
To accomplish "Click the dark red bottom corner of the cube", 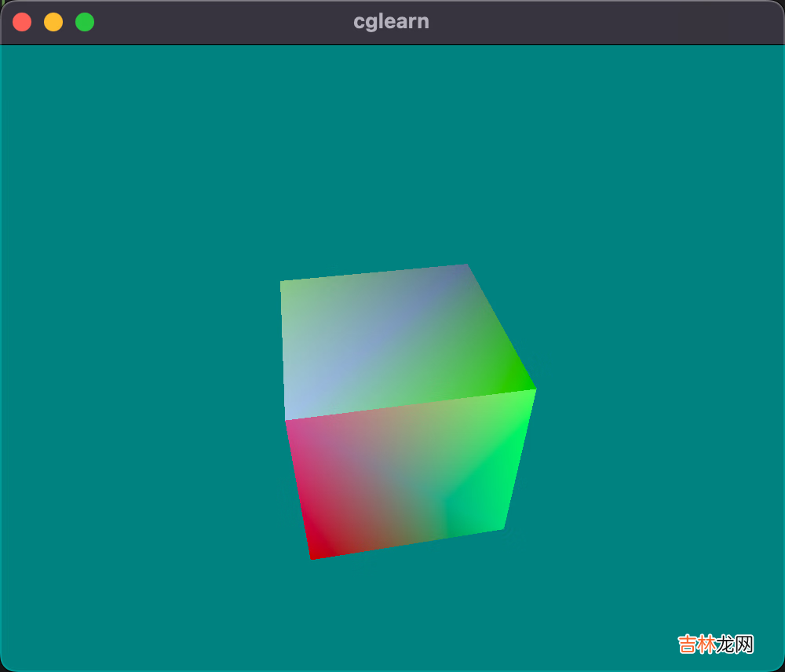I will coord(314,554).
